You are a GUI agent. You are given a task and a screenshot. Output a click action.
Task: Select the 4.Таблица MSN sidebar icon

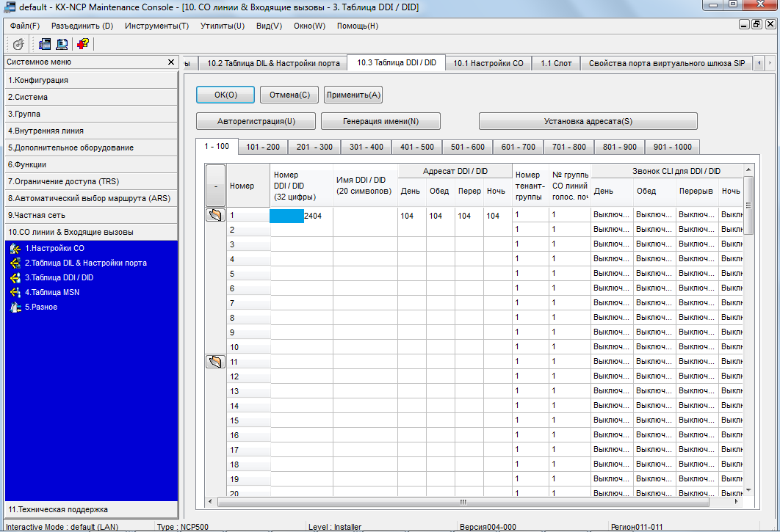click(x=15, y=293)
